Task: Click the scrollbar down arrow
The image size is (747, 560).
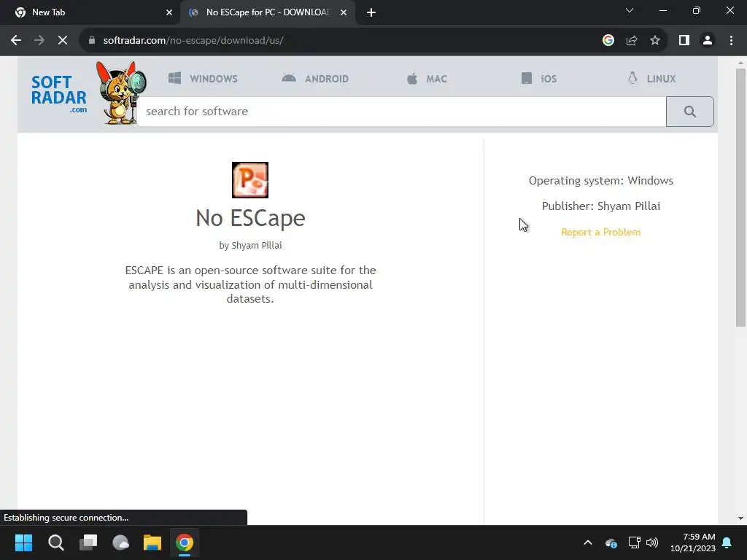Action: tap(740, 518)
